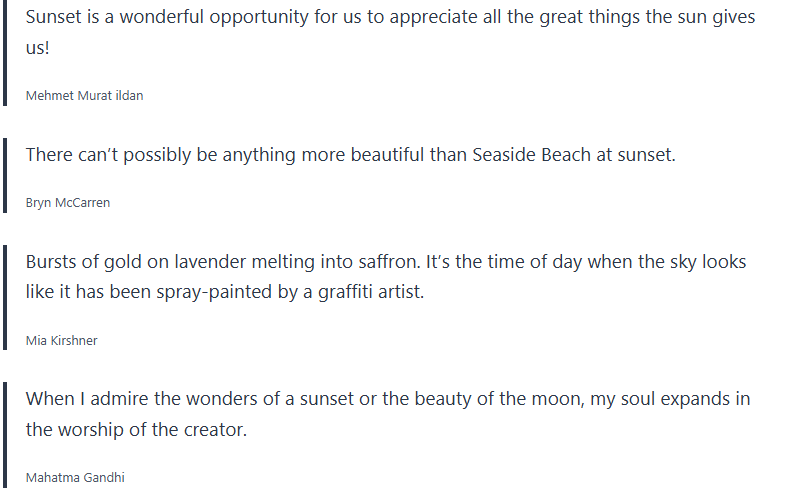The width and height of the screenshot is (808, 494).
Task: Click the Mia Kirshner author name
Action: coord(61,341)
